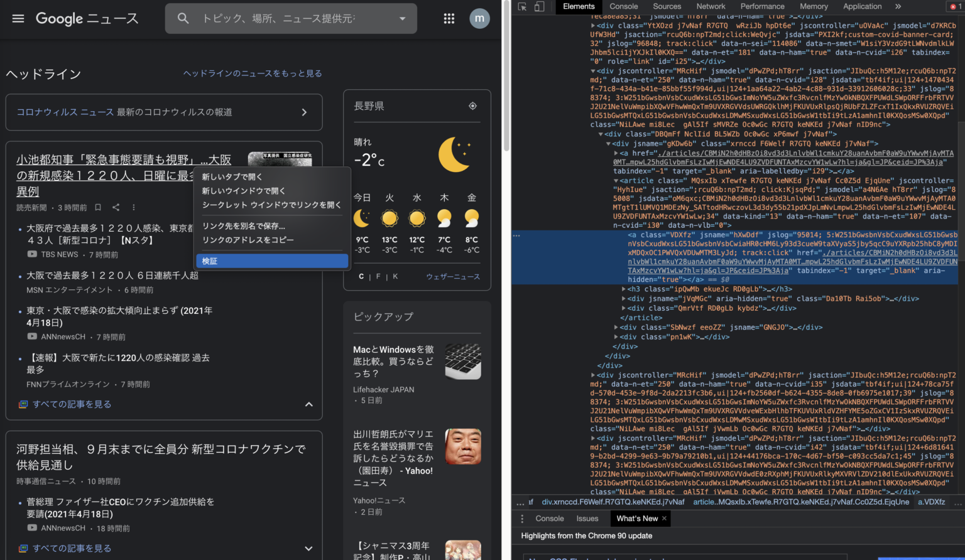The height and width of the screenshot is (560, 965).
Task: Open ヘッドラインのニュースをもっと見る link
Action: click(253, 73)
